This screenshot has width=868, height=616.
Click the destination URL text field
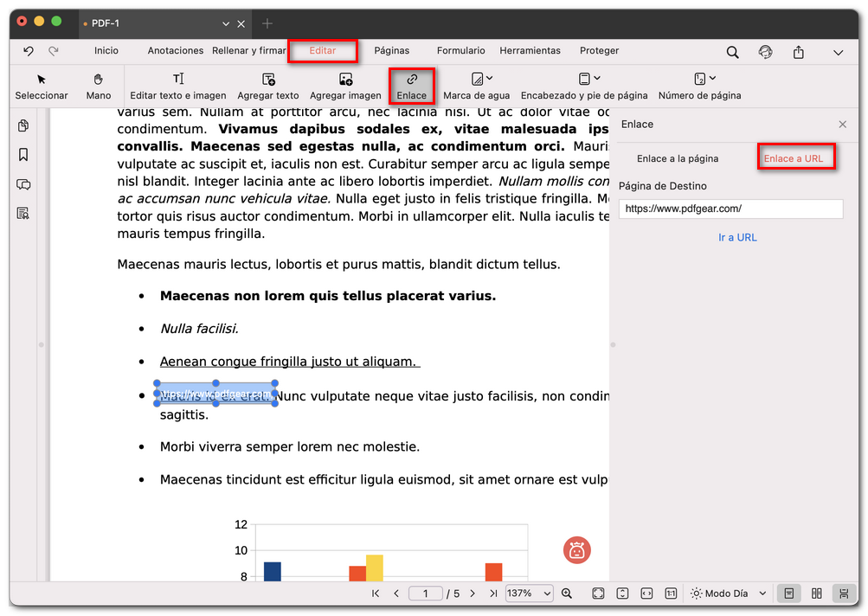tap(730, 209)
